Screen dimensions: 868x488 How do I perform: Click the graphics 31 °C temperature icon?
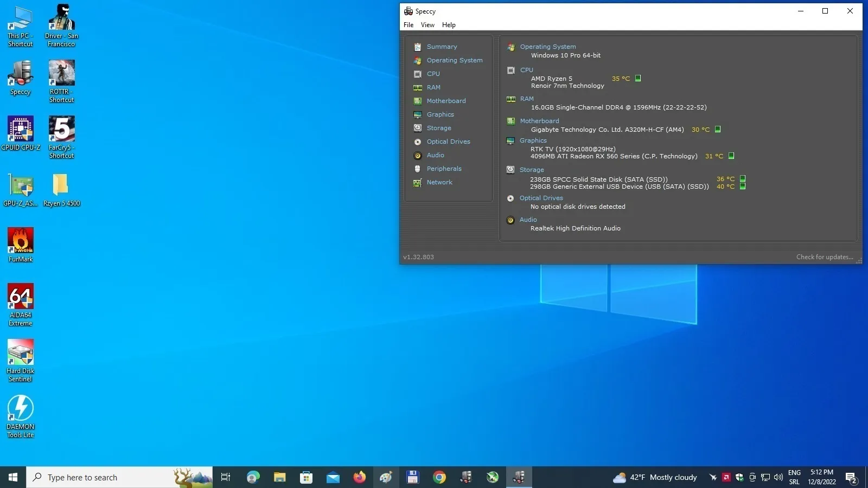click(x=731, y=156)
